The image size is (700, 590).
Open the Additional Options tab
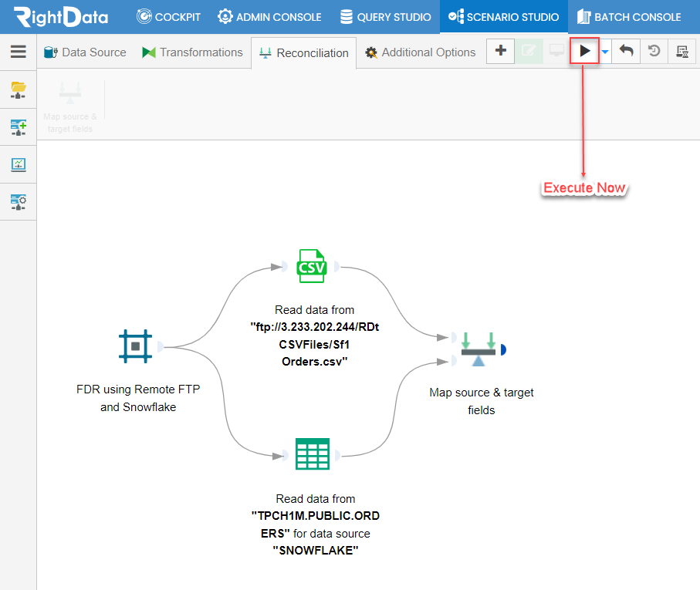pos(420,52)
